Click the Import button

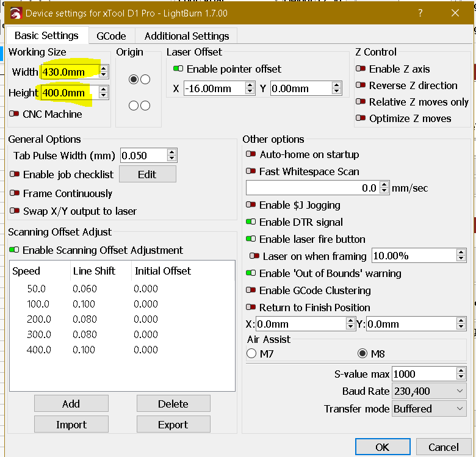point(71,424)
